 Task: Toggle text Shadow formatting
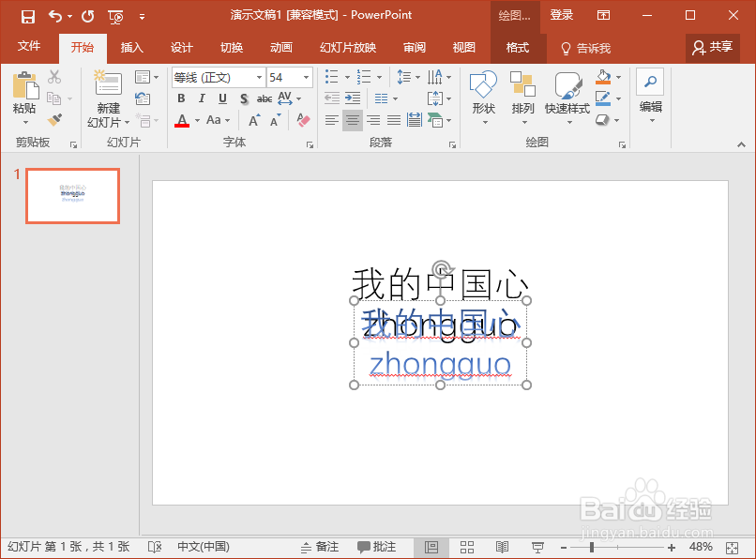click(244, 98)
